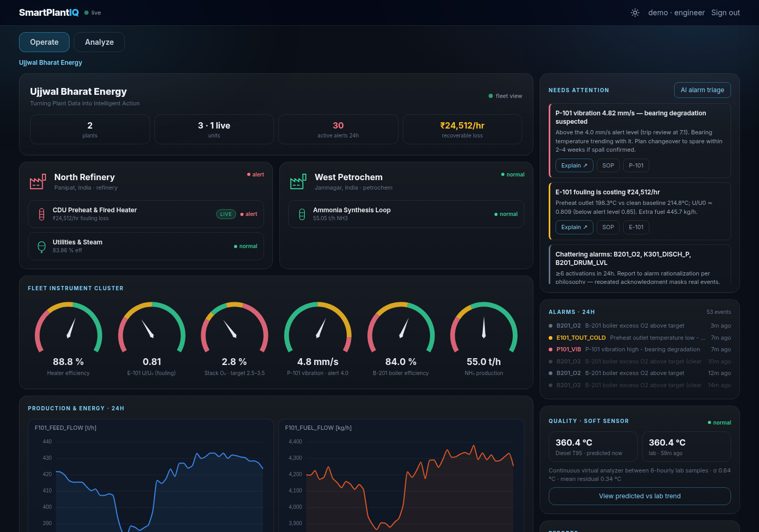Click Explain on the E-101 fouling card
The width and height of the screenshot is (759, 532).
click(574, 227)
